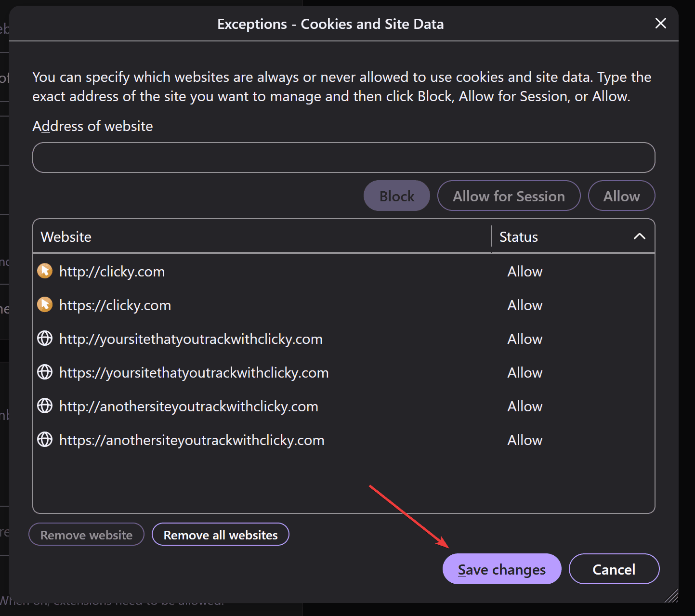Click Allow status of http://clicky.com

click(525, 272)
